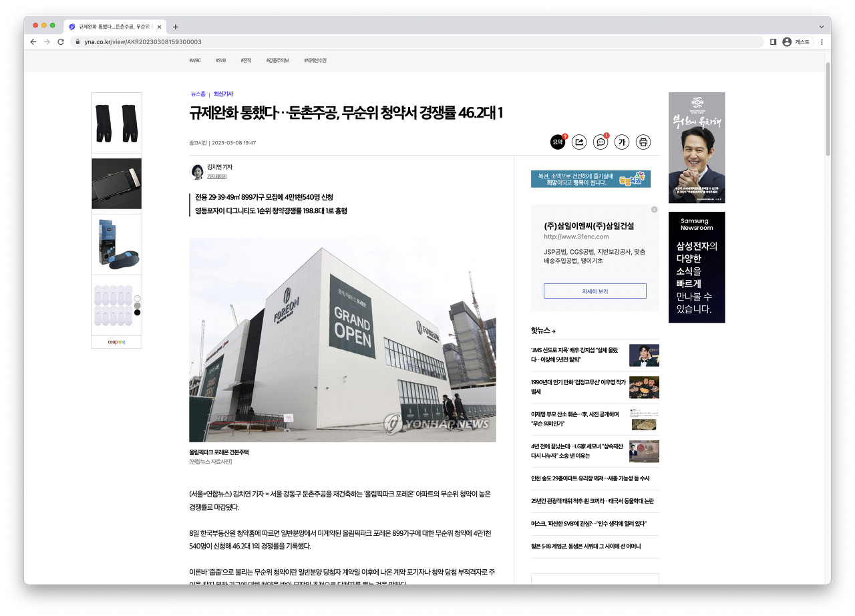The height and width of the screenshot is (616, 855).
Task: Go to 뉴스홈 breadcrumb
Action: (198, 94)
